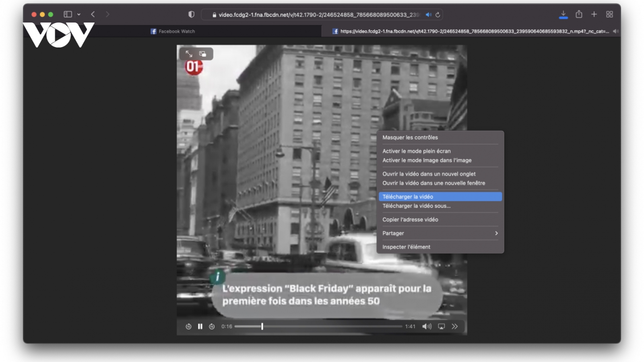Choose Activer le mode Image dans l'image
The height and width of the screenshot is (362, 644).
tap(440, 160)
